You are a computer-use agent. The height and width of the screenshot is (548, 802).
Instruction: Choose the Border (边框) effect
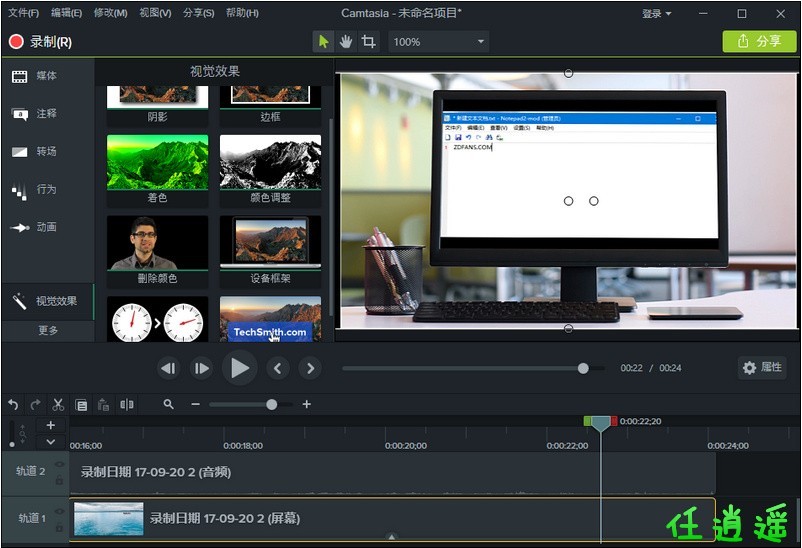coord(270,105)
